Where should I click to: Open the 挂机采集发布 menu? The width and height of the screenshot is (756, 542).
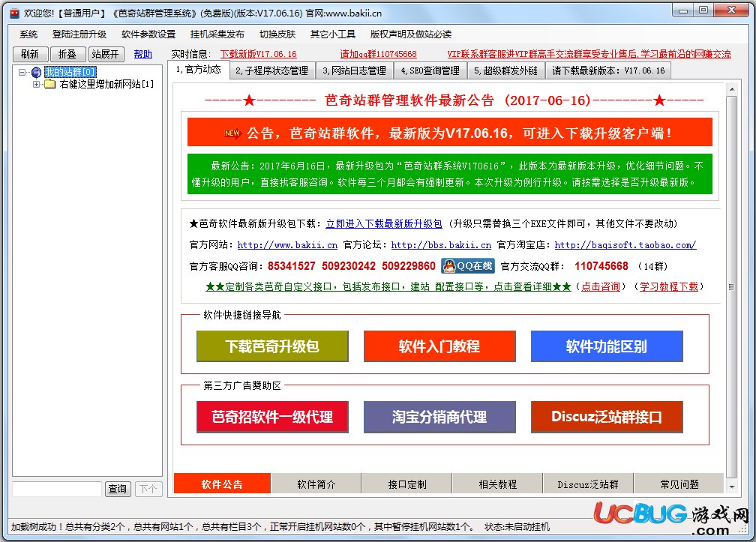coord(217,34)
